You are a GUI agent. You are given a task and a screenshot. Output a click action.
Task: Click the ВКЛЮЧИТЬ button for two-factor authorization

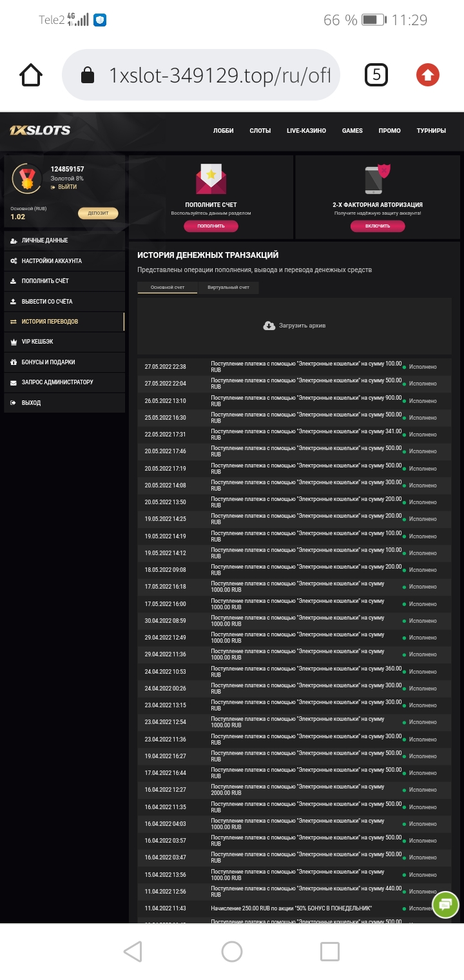pyautogui.click(x=377, y=226)
